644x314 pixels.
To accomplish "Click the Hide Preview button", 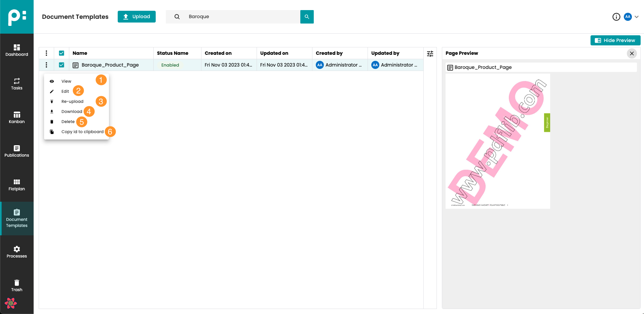I will pos(615,40).
